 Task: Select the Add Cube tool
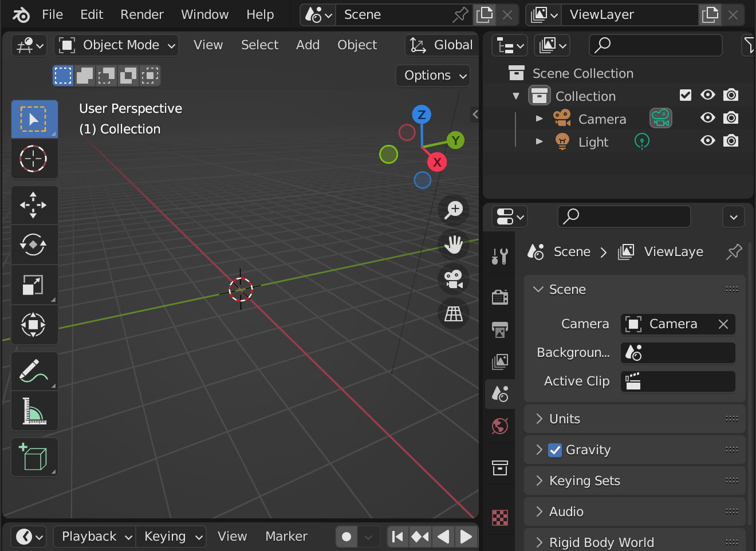click(34, 457)
